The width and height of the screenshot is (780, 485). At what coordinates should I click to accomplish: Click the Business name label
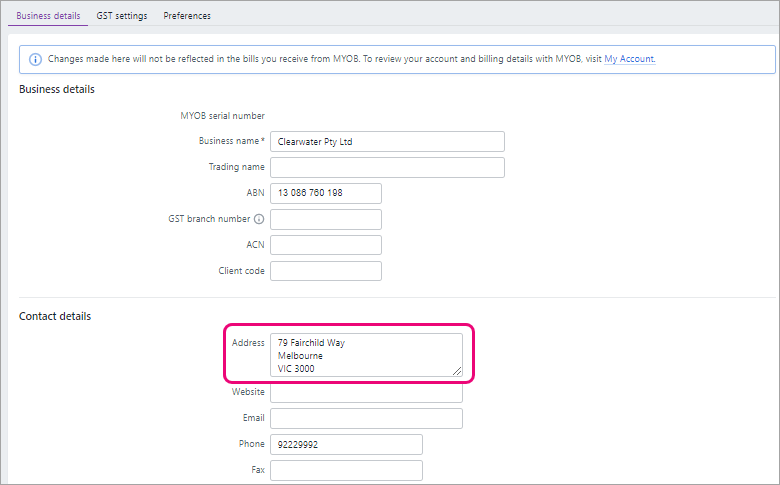[x=231, y=141]
